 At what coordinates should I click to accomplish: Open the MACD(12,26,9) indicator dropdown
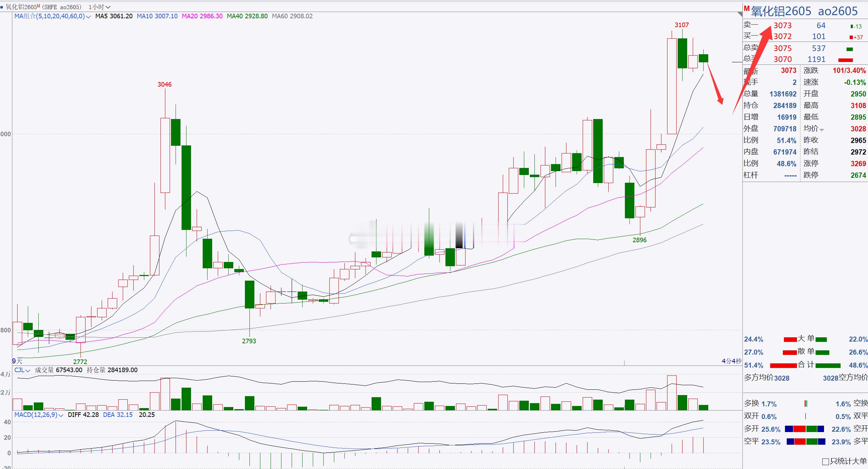[61, 415]
